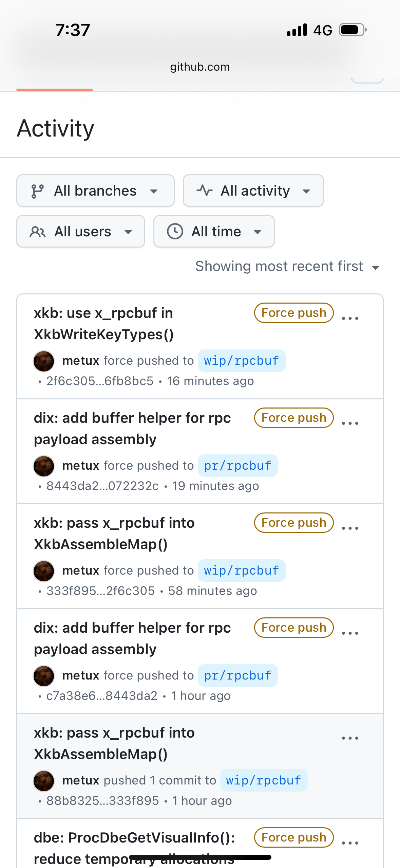Open the All branches filter dropdown
Image resolution: width=400 pixels, height=868 pixels.
pos(95,191)
